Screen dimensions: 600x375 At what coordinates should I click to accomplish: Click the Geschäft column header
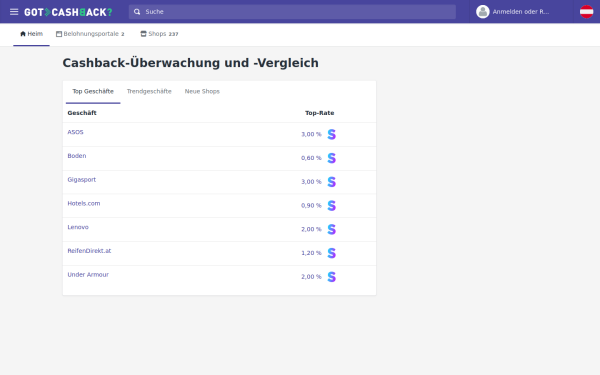[x=82, y=113]
